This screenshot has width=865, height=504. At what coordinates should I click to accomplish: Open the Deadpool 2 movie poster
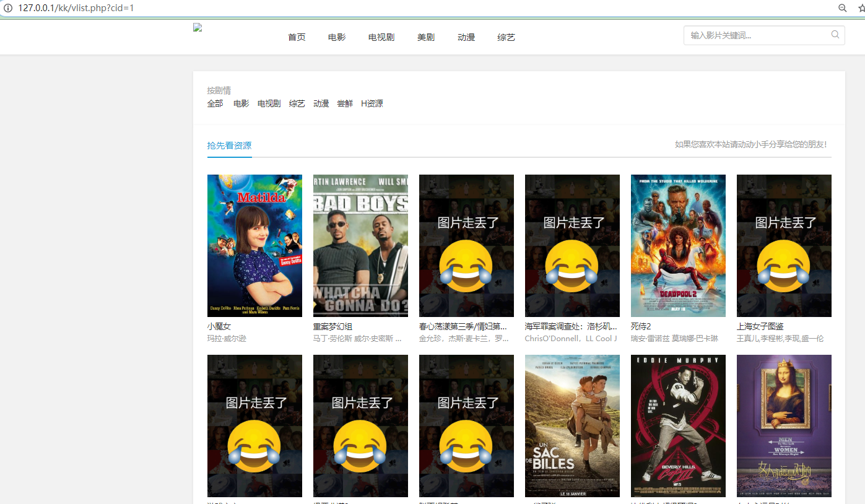[678, 246]
